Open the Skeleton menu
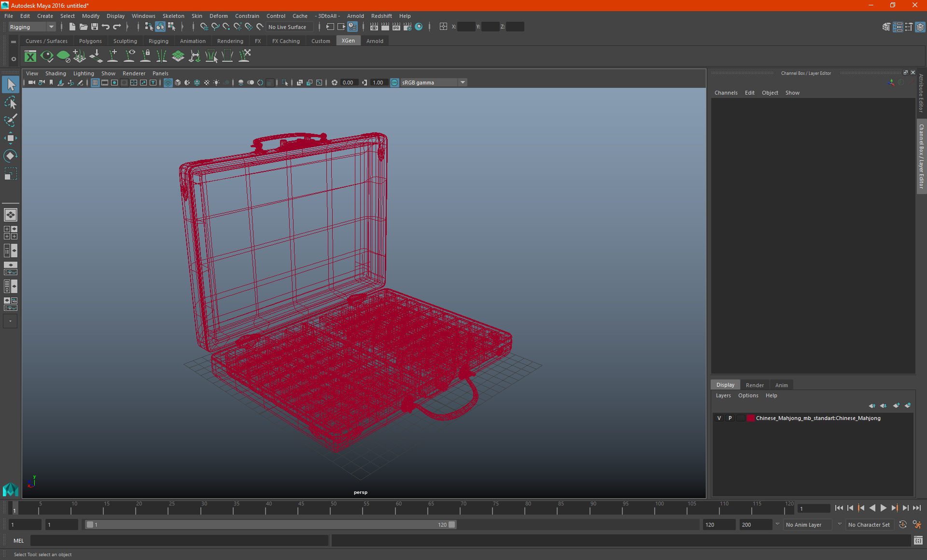927x560 pixels. pos(173,16)
